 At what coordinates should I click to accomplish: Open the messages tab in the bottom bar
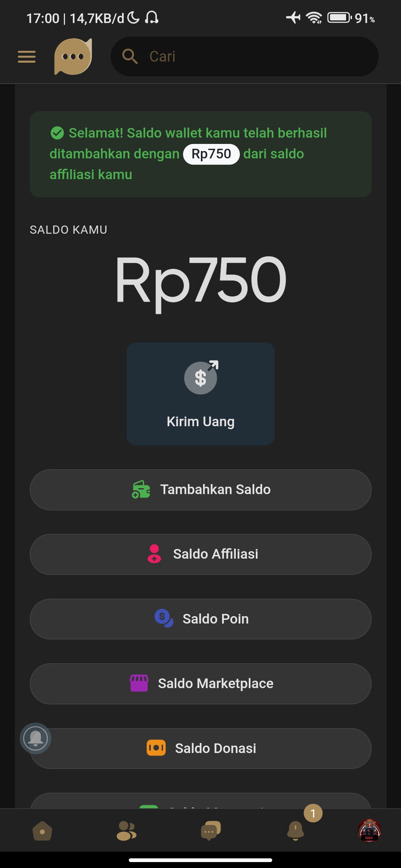click(x=210, y=831)
